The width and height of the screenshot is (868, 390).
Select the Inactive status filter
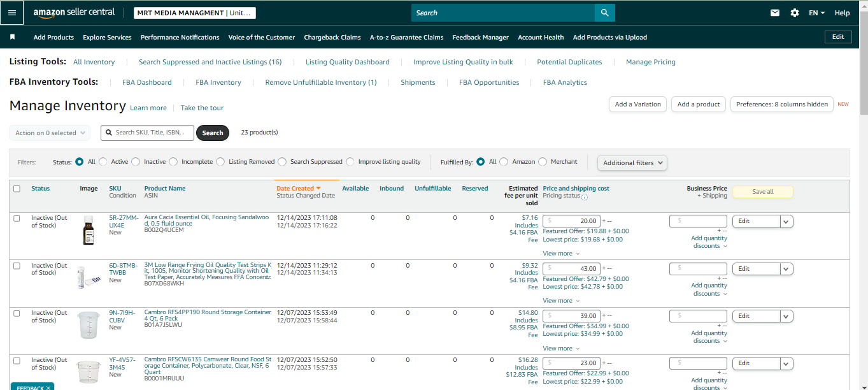tap(136, 162)
